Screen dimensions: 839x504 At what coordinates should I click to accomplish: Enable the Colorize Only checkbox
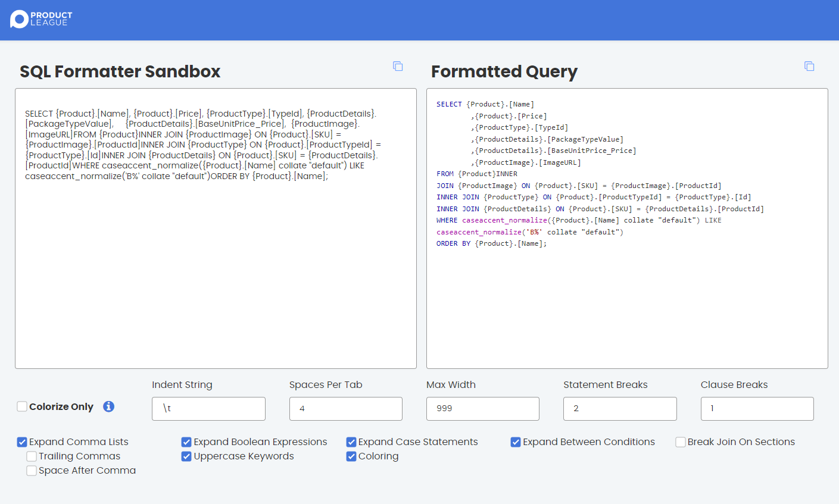(22, 406)
